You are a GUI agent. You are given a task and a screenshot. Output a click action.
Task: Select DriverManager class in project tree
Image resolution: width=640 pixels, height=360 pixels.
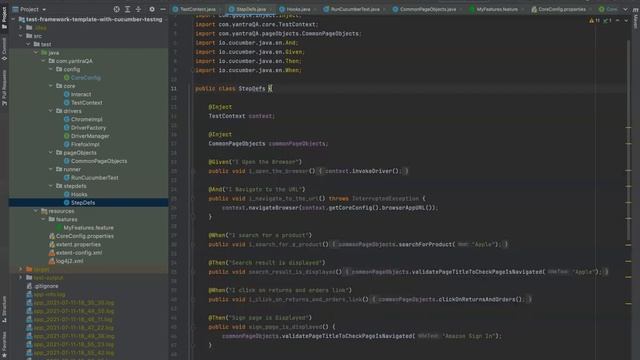tap(90, 136)
